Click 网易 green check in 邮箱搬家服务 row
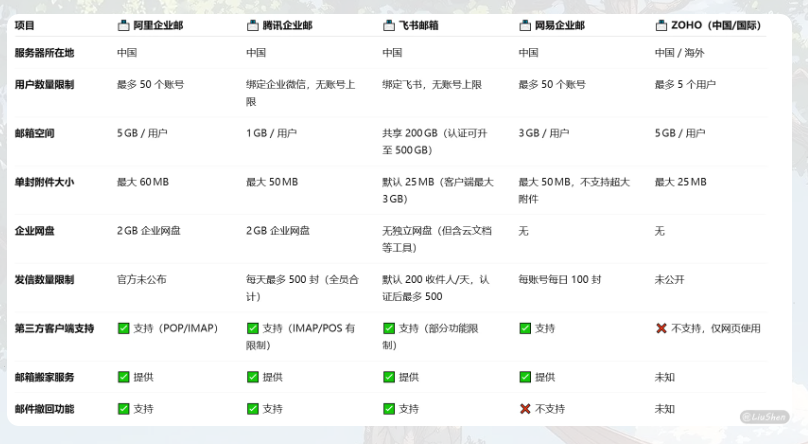Viewport: 808px width, 444px height. tap(525, 377)
